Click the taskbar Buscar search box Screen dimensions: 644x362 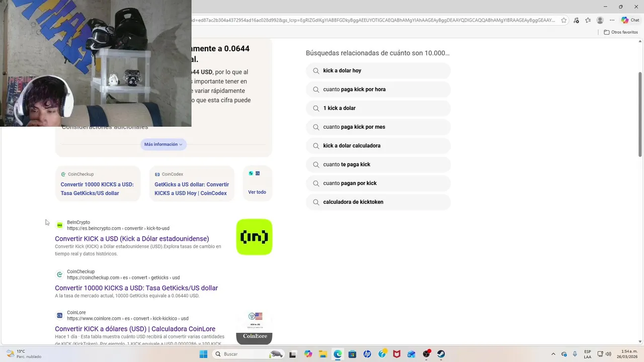click(x=249, y=354)
